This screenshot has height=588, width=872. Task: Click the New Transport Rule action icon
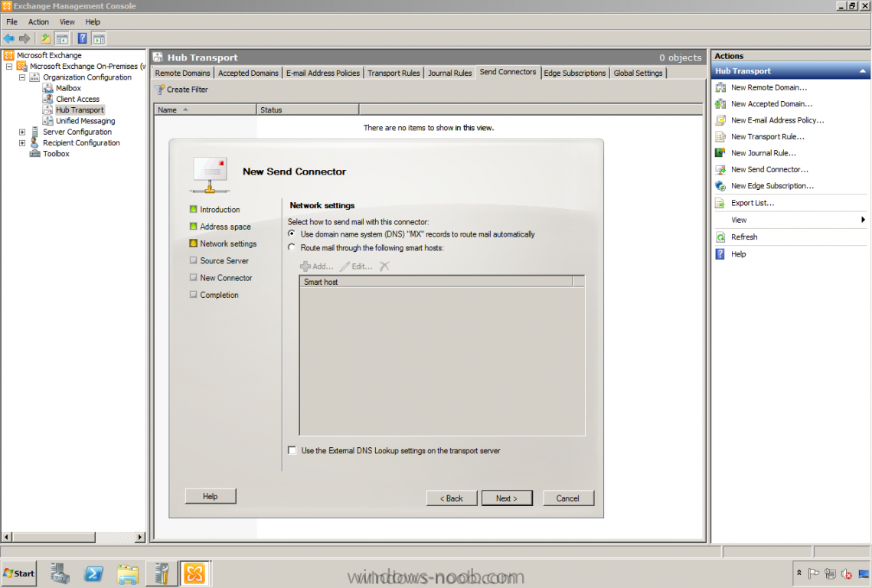[720, 137]
